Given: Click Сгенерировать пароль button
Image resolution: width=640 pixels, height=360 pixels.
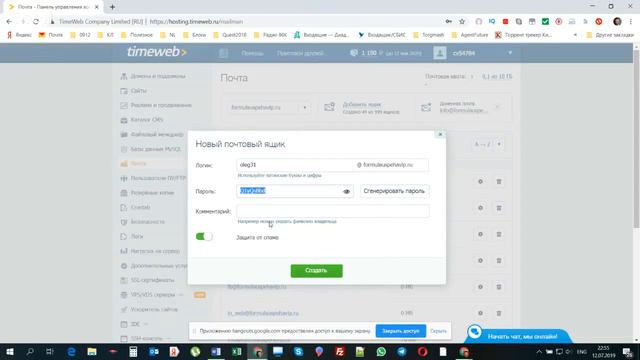Looking at the screenshot, I should (394, 191).
